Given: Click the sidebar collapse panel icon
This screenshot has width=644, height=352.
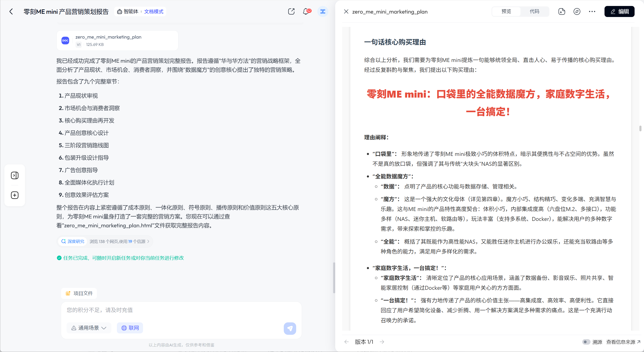Looking at the screenshot, I should click(x=15, y=175).
